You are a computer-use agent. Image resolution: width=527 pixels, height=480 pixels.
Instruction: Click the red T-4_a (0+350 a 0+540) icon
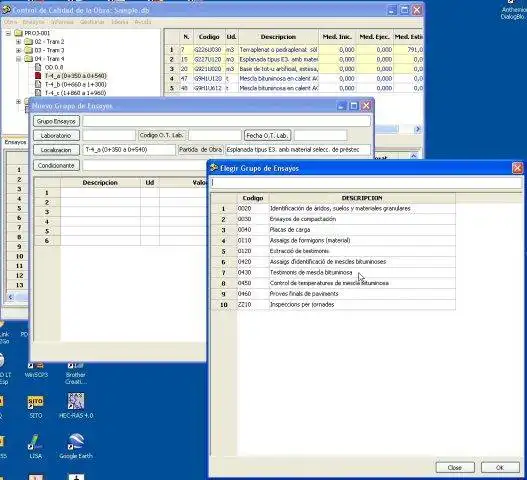tap(38, 76)
